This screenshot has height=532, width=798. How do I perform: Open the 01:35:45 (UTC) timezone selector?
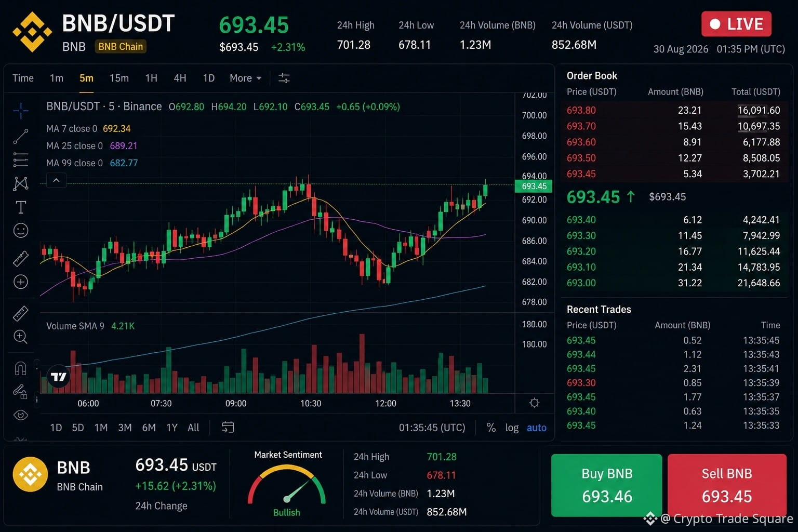[x=432, y=428]
